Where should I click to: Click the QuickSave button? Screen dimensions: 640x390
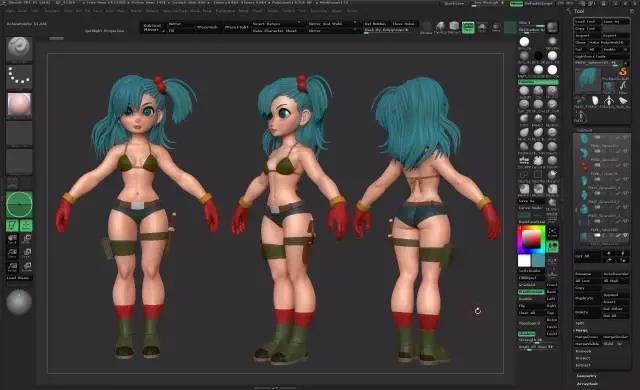tap(454, 4)
